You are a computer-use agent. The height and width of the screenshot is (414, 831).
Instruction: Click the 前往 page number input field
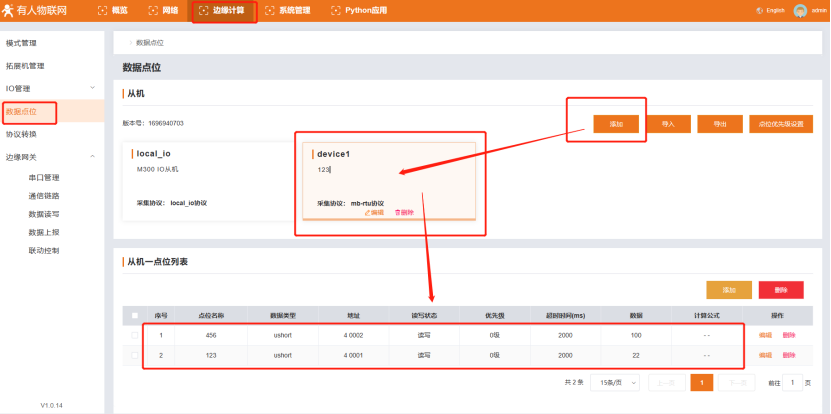pyautogui.click(x=791, y=382)
